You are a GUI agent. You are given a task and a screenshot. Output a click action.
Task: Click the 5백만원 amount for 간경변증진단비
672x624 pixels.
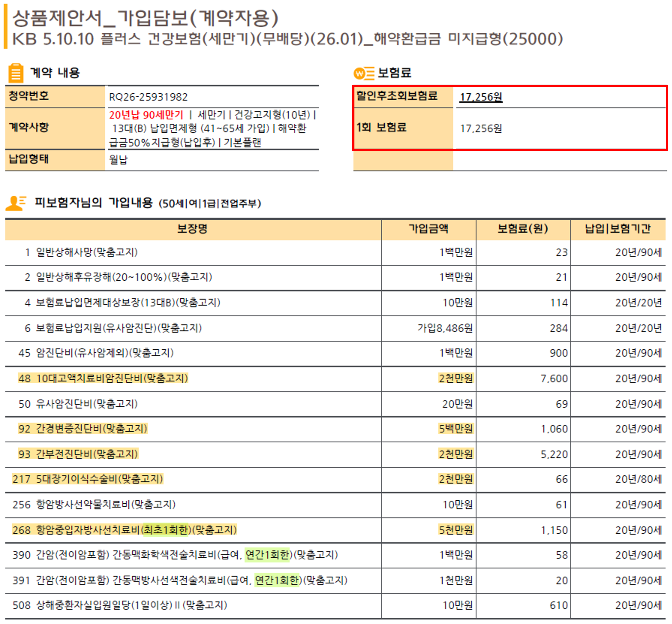pos(456,429)
